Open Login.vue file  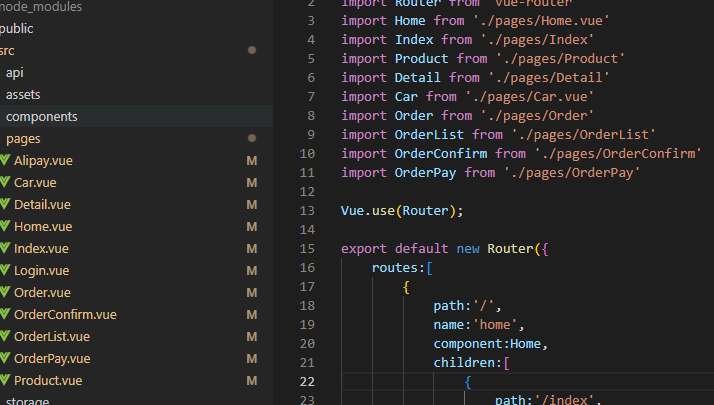42,271
